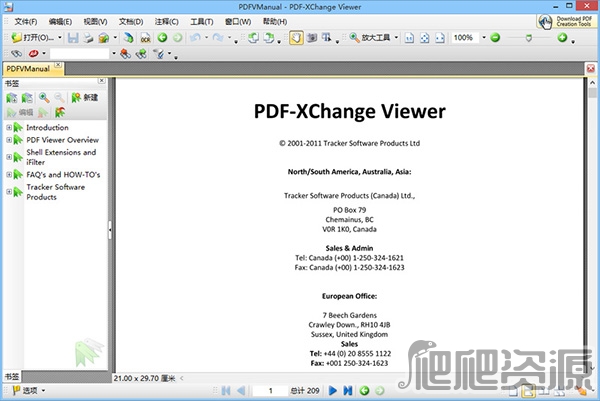Click the 100% zoom value field
The image size is (600, 401).
coord(464,37)
